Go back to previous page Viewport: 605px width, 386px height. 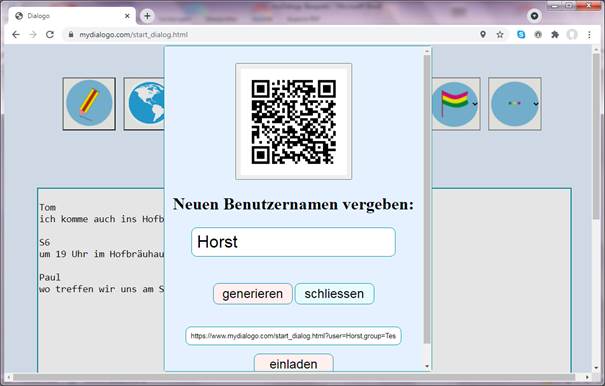16,34
